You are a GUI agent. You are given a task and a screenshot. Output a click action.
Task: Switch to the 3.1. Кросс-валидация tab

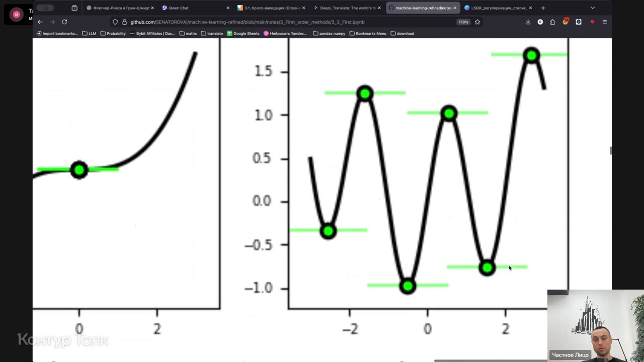pyautogui.click(x=271, y=8)
